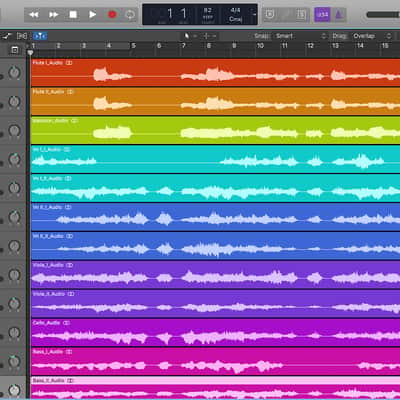Select the magenta Bass_I_Audio region

click(x=215, y=361)
